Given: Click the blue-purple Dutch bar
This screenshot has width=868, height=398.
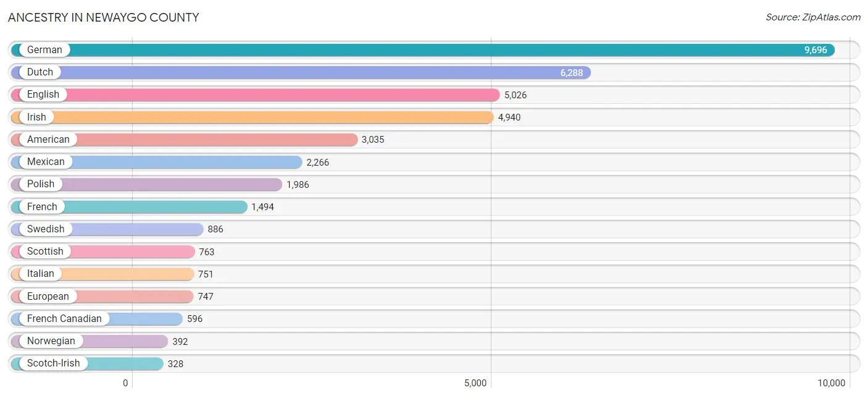Looking at the screenshot, I should (x=301, y=72).
